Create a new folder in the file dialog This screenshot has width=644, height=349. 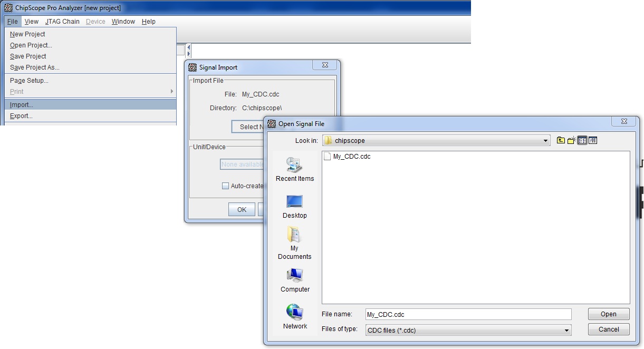tap(571, 140)
